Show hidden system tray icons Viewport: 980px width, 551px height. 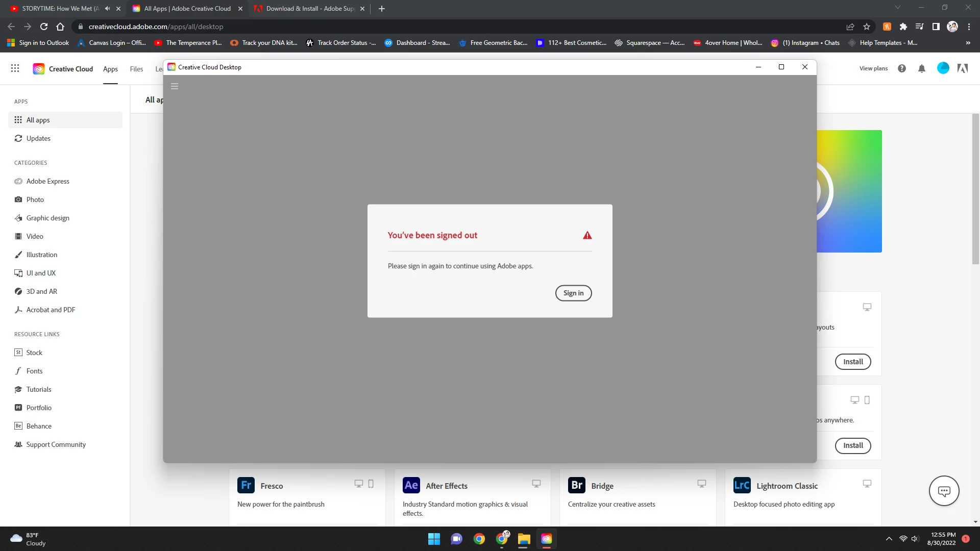click(x=889, y=539)
